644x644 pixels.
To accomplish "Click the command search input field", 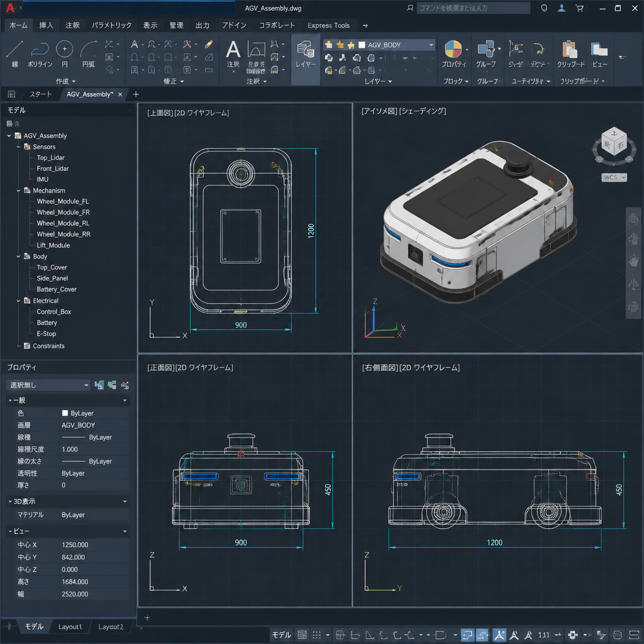I will pos(474,8).
